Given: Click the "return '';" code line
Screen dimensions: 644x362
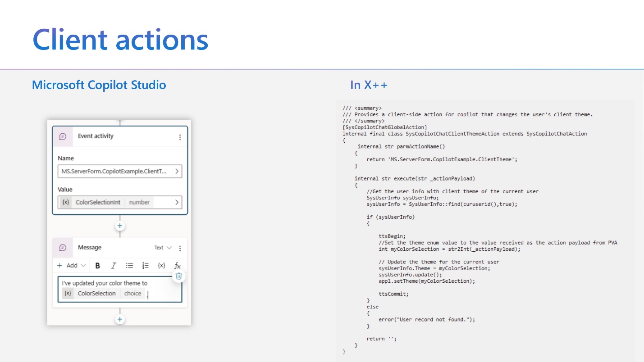Looking at the screenshot, I should (382, 339).
